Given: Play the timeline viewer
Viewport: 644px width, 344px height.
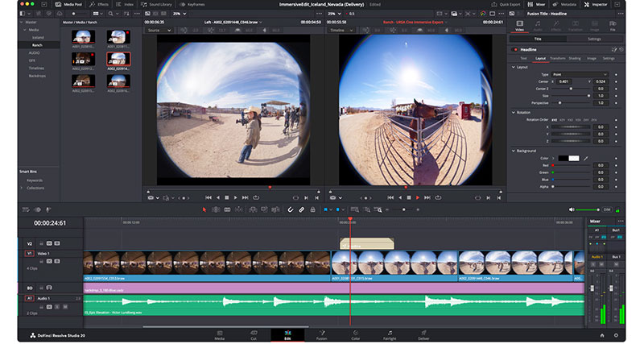Looking at the screenshot, I should click(x=418, y=197).
